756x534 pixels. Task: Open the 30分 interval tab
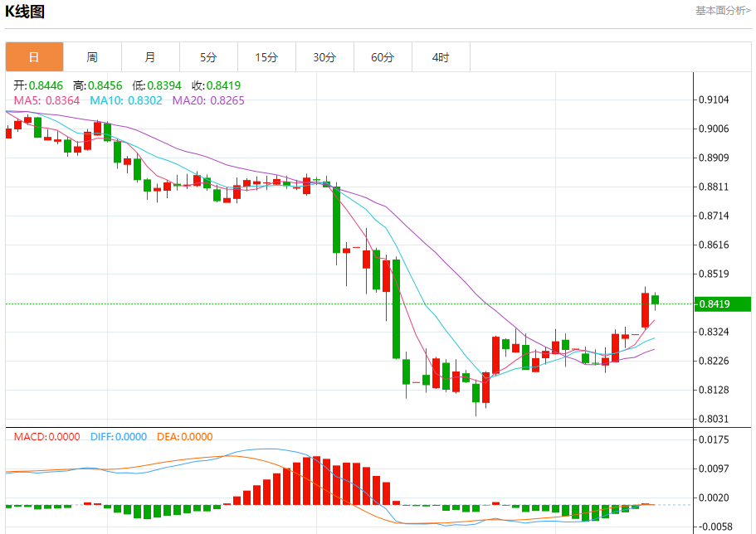(x=324, y=57)
